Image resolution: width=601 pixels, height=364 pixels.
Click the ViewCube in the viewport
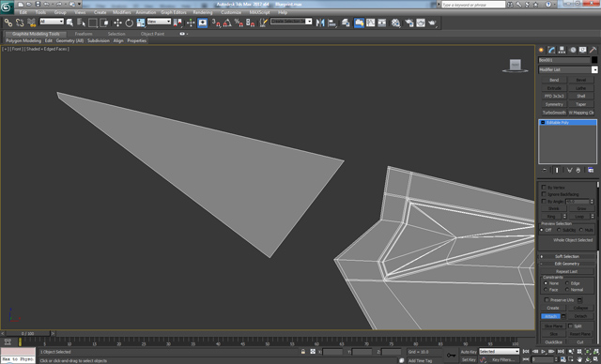point(516,66)
